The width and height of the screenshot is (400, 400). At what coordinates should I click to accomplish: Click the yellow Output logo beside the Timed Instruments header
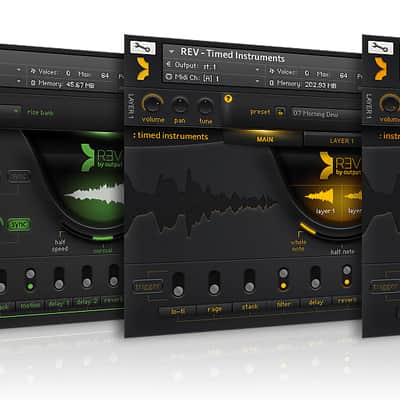[143, 69]
